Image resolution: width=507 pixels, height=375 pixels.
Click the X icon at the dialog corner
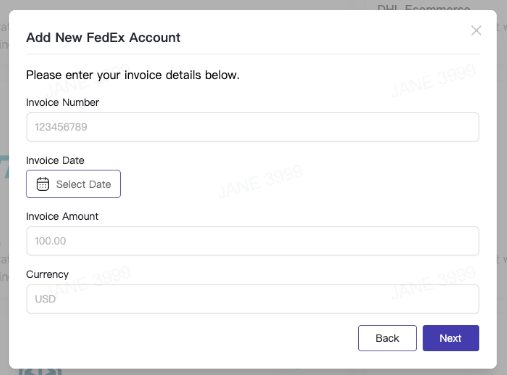click(x=476, y=30)
